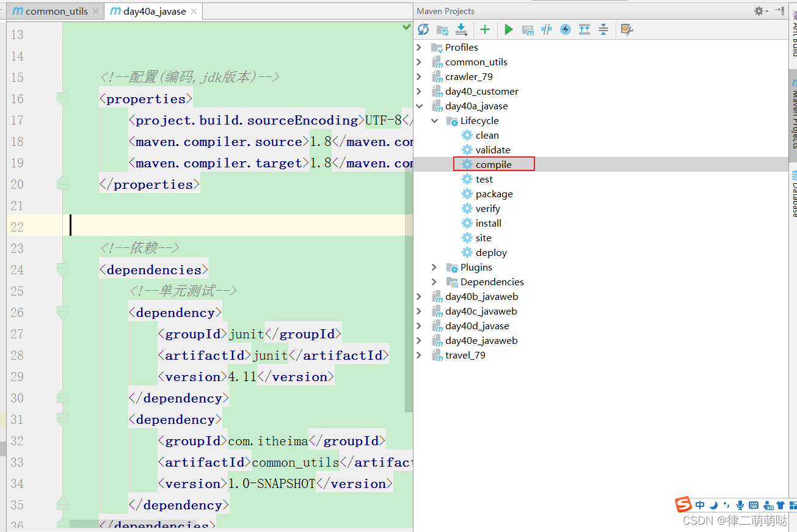The image size is (797, 532).
Task: Click the gear icon next to clean
Action: [x=467, y=135]
